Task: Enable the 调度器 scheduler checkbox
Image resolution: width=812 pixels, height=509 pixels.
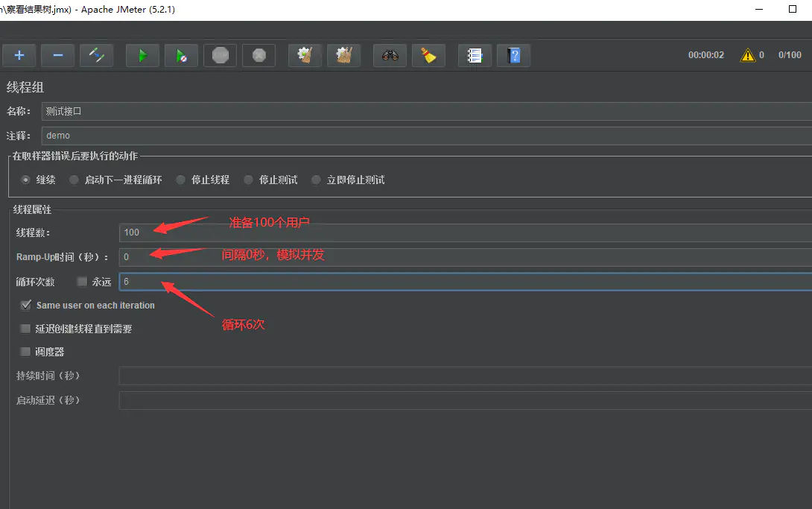Action: point(25,352)
